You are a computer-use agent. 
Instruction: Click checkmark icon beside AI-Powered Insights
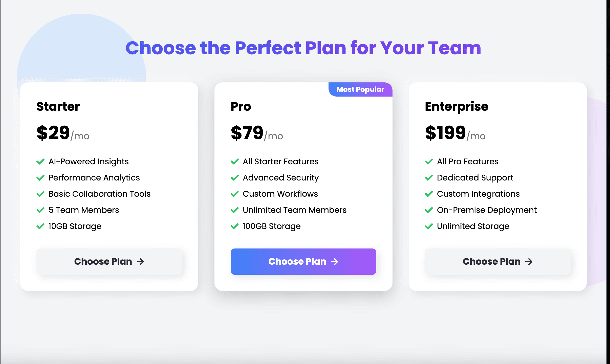[40, 162]
